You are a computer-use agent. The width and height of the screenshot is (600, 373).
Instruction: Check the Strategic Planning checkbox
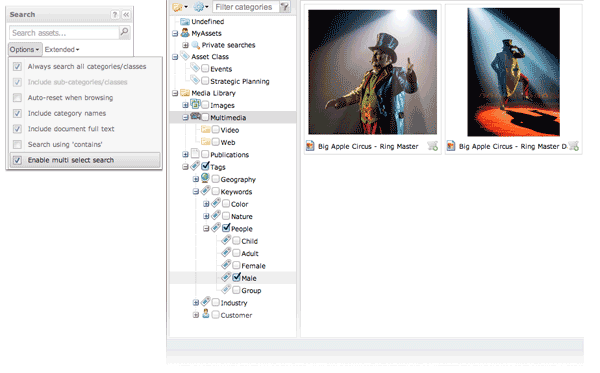(205, 81)
